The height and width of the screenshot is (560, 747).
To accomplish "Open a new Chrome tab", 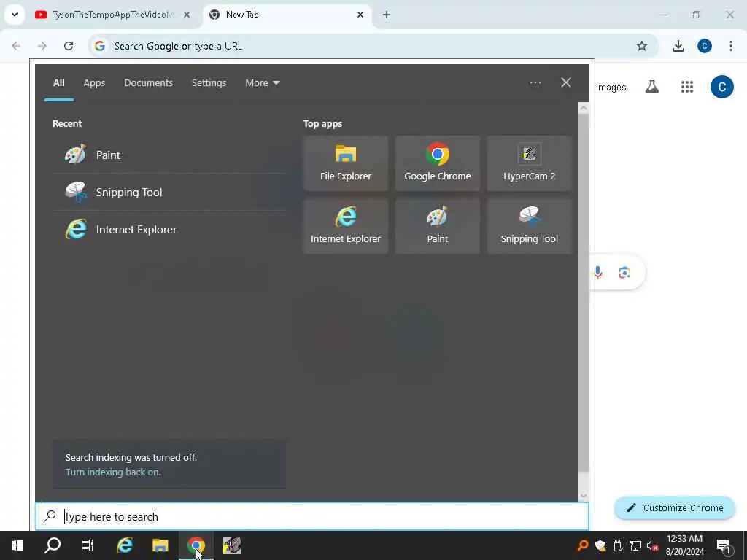I will 387,15.
